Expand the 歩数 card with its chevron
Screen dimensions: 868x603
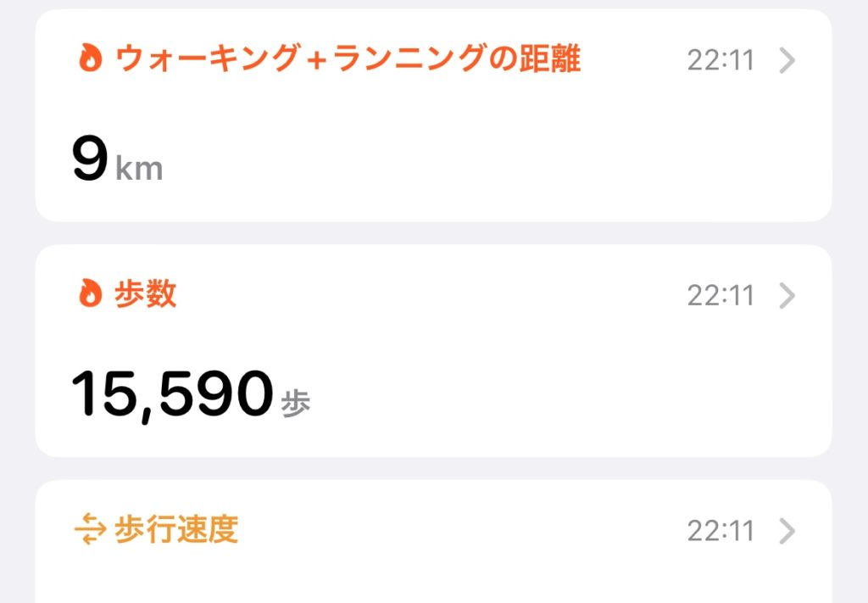pos(787,296)
